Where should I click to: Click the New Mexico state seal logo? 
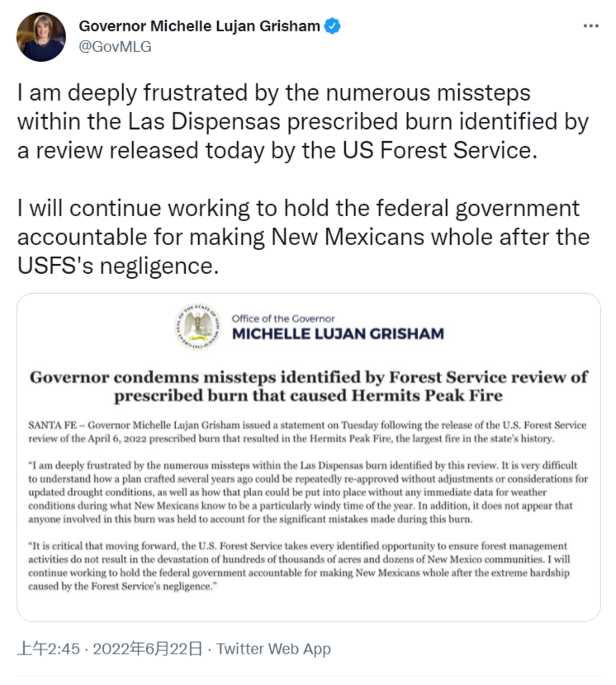click(x=198, y=326)
